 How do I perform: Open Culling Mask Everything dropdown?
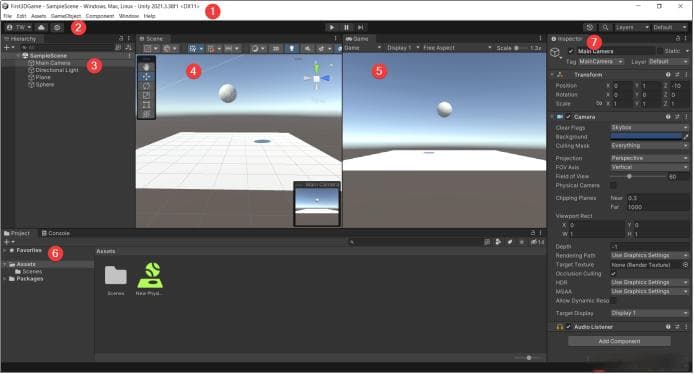coord(649,146)
